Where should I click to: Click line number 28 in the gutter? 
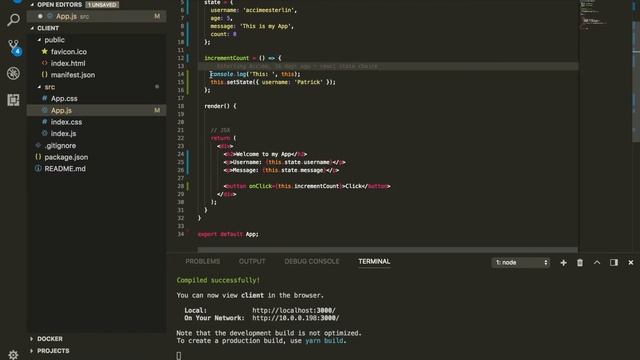[x=181, y=186]
